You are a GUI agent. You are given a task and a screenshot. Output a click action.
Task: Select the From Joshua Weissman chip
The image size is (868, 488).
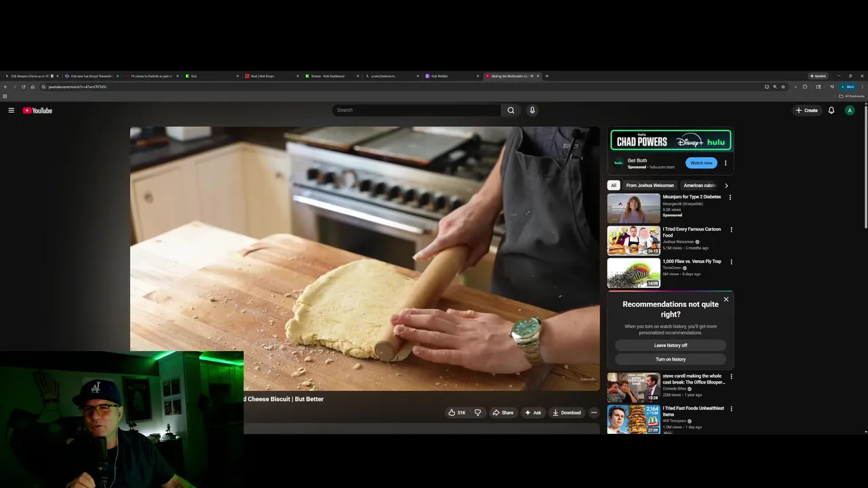point(650,186)
